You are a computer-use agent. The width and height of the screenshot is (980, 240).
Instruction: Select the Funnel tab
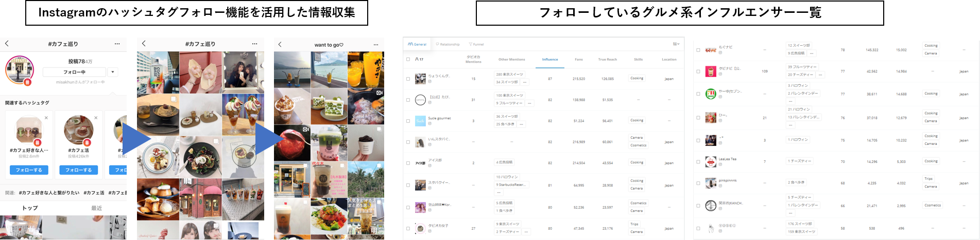(476, 44)
